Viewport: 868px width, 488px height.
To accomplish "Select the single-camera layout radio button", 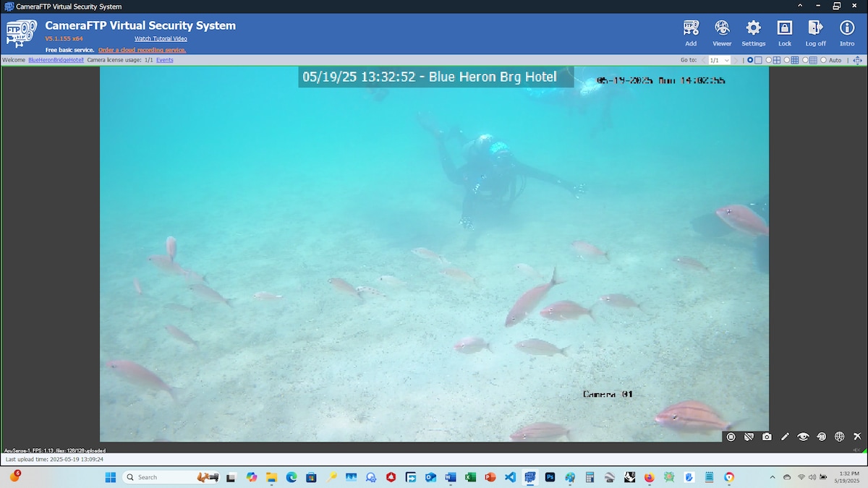I will click(750, 60).
